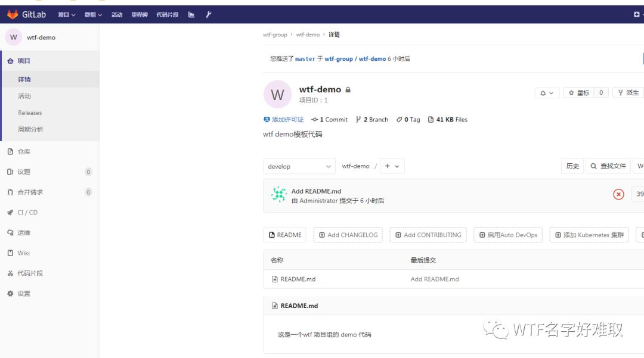Click 历史 history button
This screenshot has height=358, width=644.
(572, 166)
